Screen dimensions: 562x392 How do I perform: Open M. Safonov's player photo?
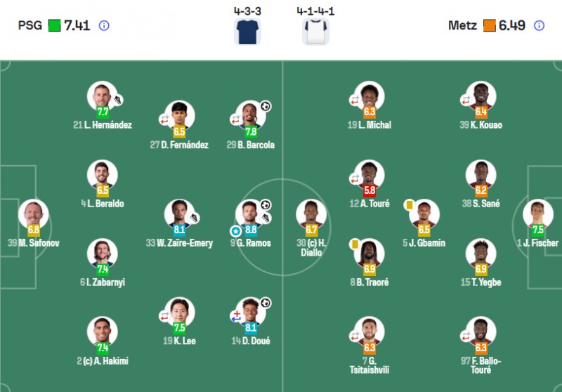(33, 213)
